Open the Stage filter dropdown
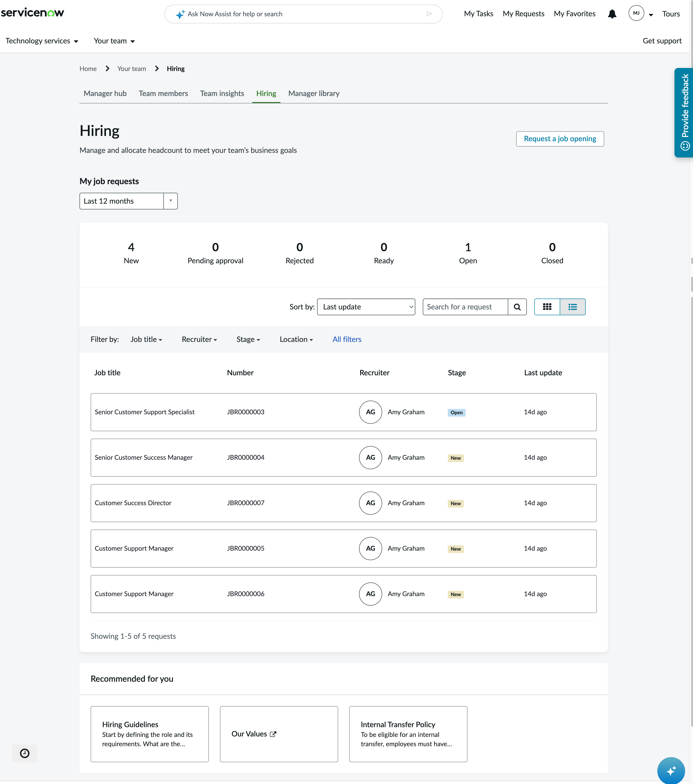The height and width of the screenshot is (784, 693). 248,339
